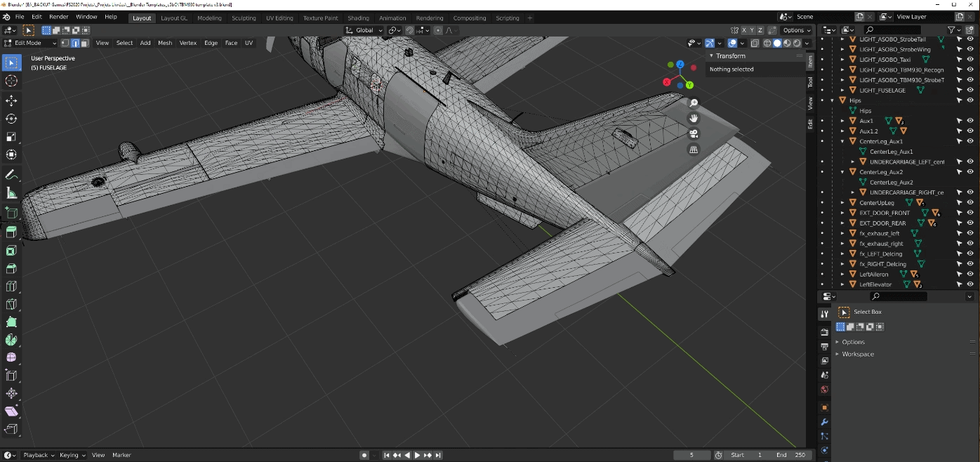Toggle visibility of EXT_DOOR_FRONT
This screenshot has width=980, height=462.
pos(970,213)
